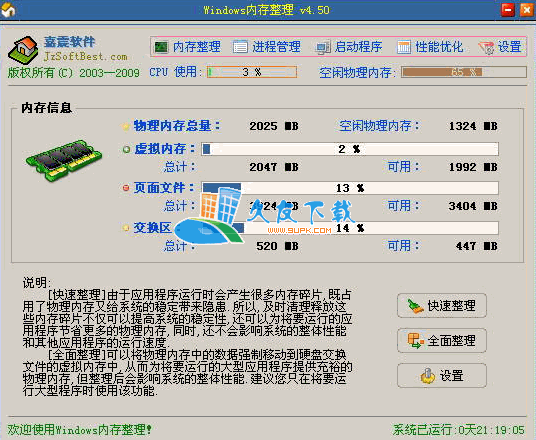Screen dimensions: 536x440
Task: Click the 虚拟内存 usage progress bar
Action: coord(350,149)
